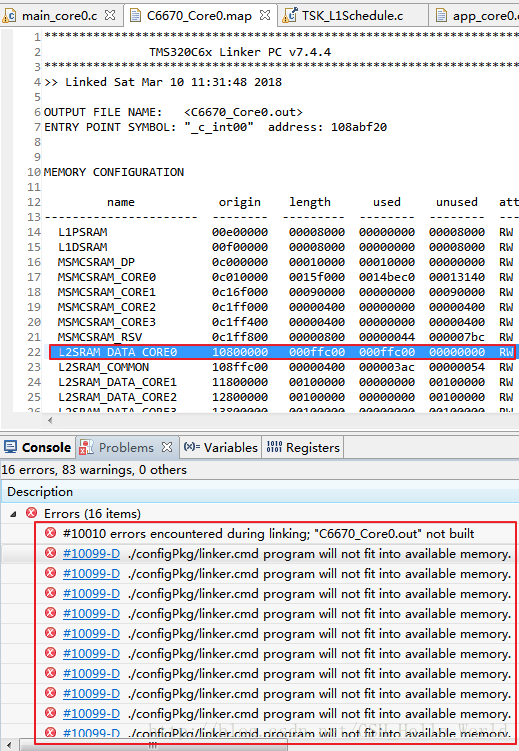Click the Description column header

260,492
